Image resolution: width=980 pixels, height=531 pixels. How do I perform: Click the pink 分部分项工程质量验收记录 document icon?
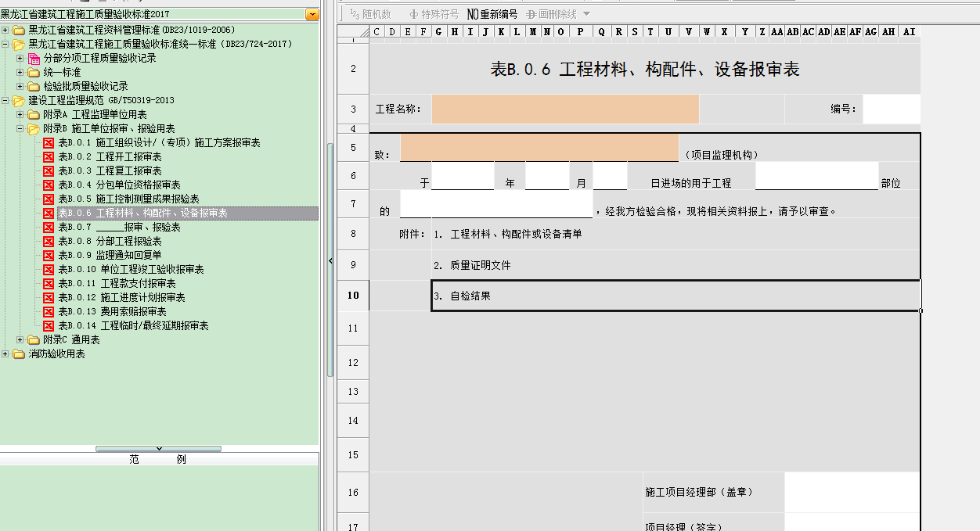coord(34,59)
